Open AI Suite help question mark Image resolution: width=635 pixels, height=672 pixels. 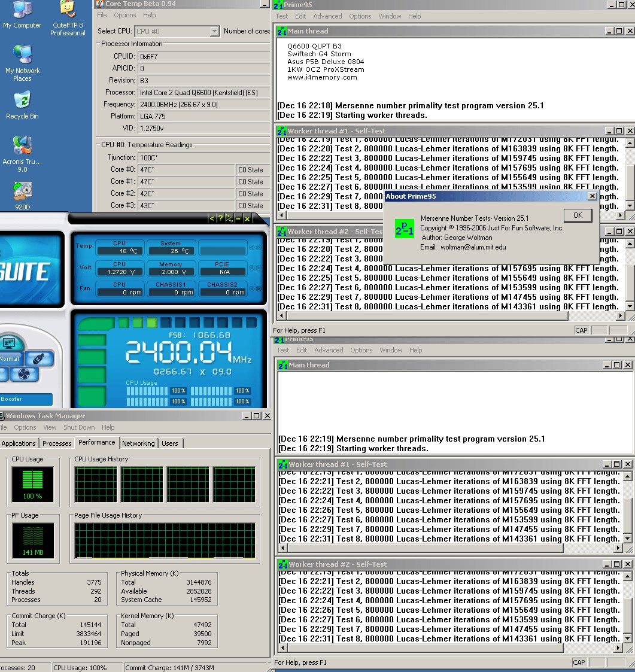(220, 218)
